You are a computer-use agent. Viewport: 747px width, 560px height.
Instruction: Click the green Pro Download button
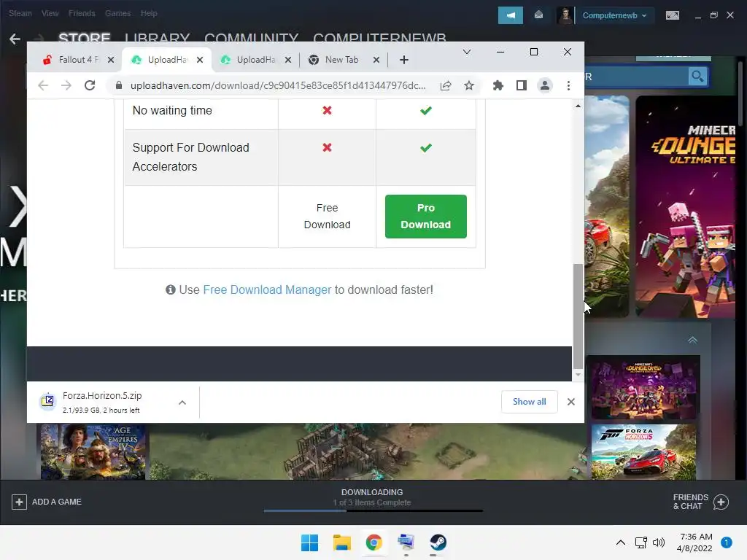click(426, 216)
